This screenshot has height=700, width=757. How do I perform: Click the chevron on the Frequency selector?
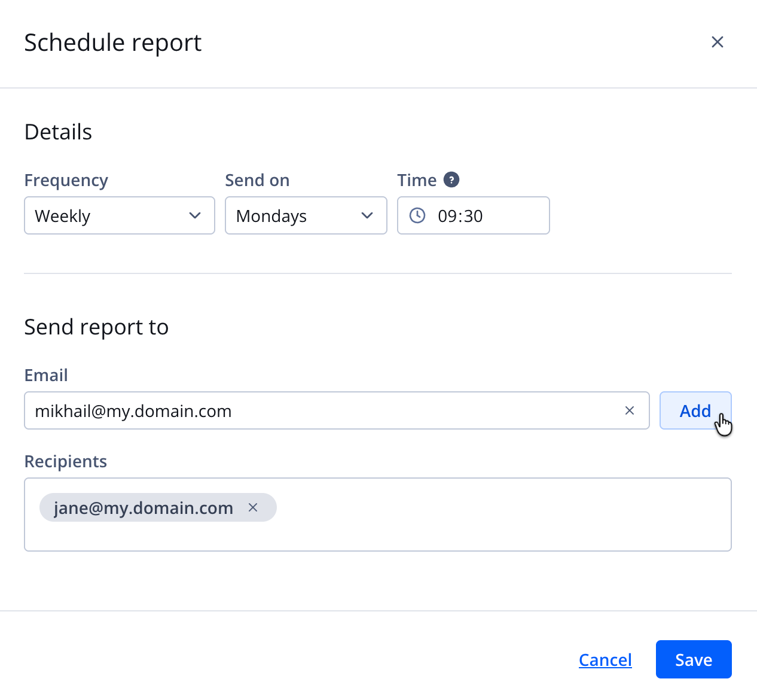(194, 215)
